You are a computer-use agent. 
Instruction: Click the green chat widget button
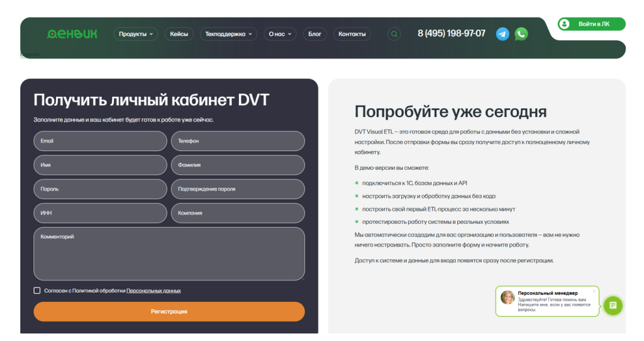613,306
